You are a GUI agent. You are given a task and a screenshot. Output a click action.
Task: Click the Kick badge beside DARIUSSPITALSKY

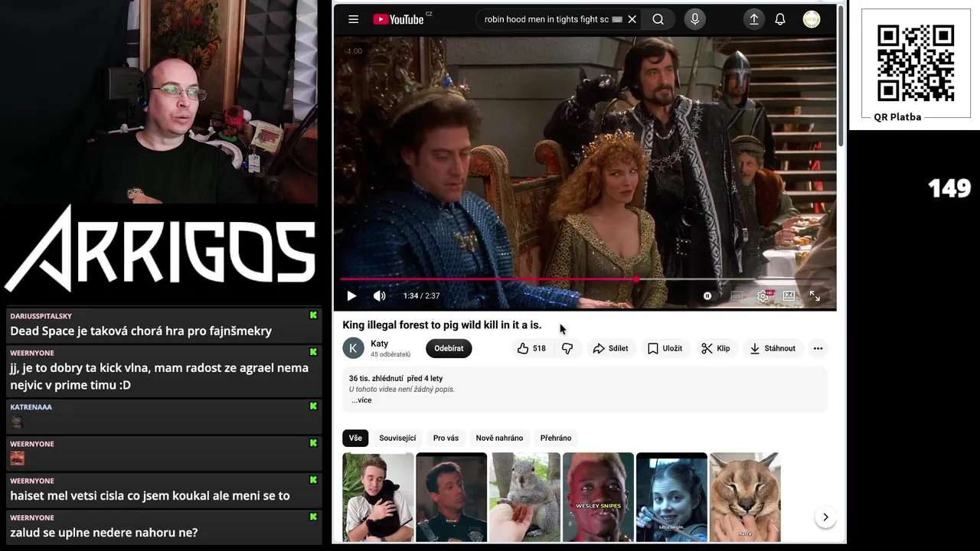[313, 315]
